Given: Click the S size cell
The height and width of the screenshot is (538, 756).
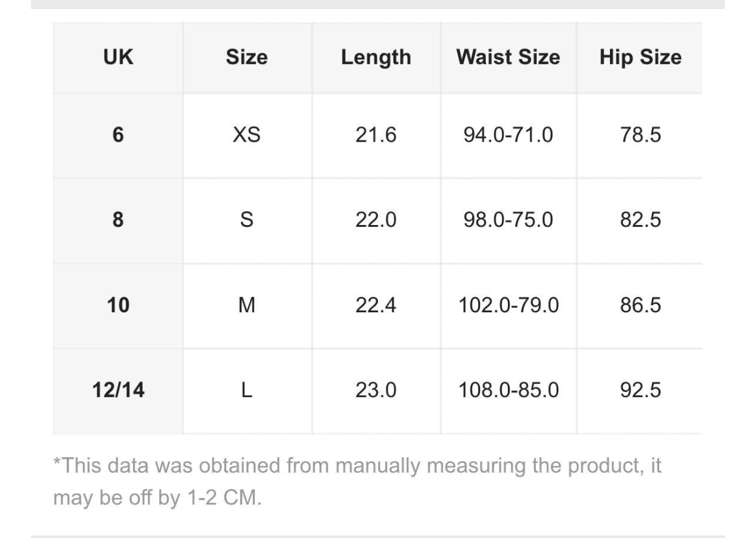Looking at the screenshot, I should (x=246, y=220).
